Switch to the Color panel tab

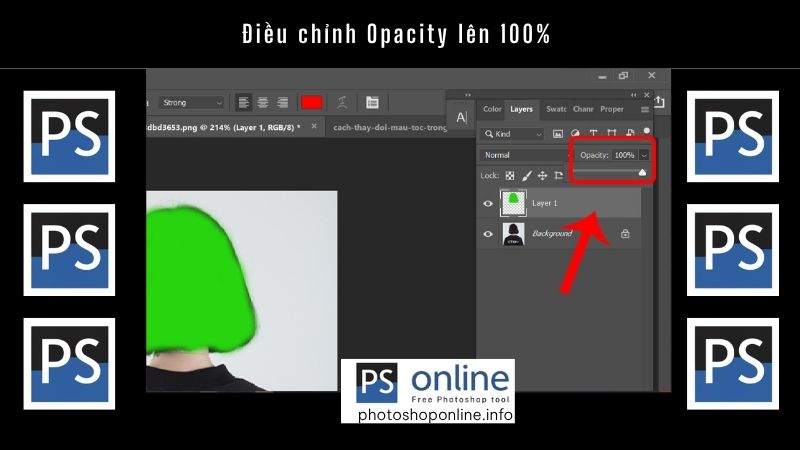492,109
